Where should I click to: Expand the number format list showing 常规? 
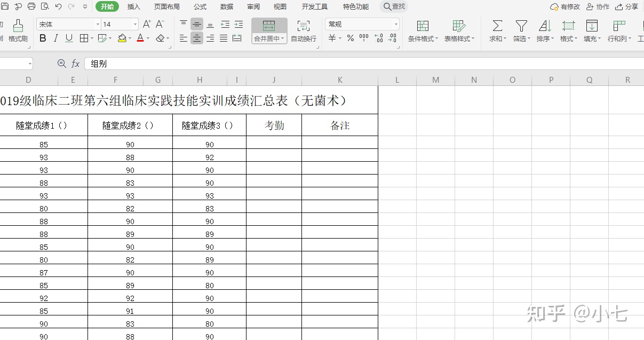[395, 23]
